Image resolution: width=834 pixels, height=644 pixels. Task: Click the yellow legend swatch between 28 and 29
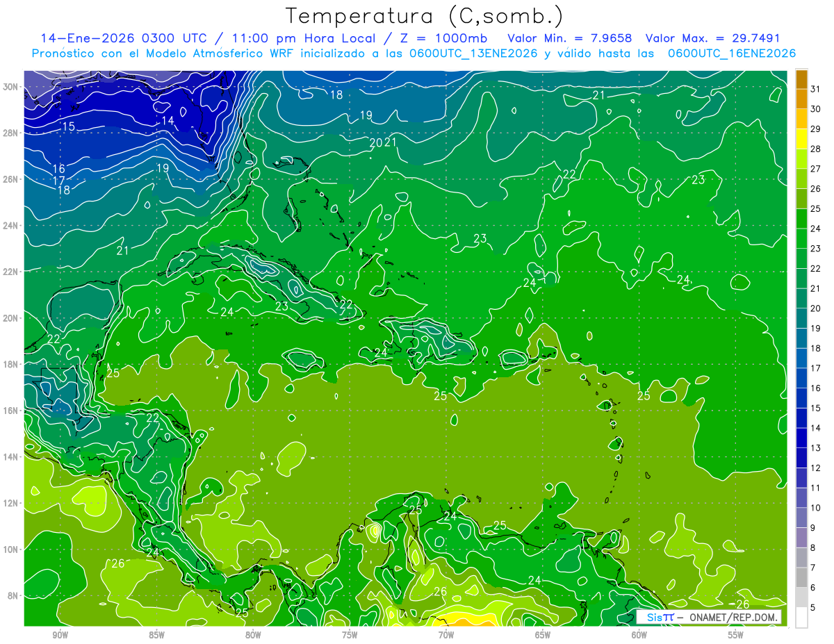point(801,139)
